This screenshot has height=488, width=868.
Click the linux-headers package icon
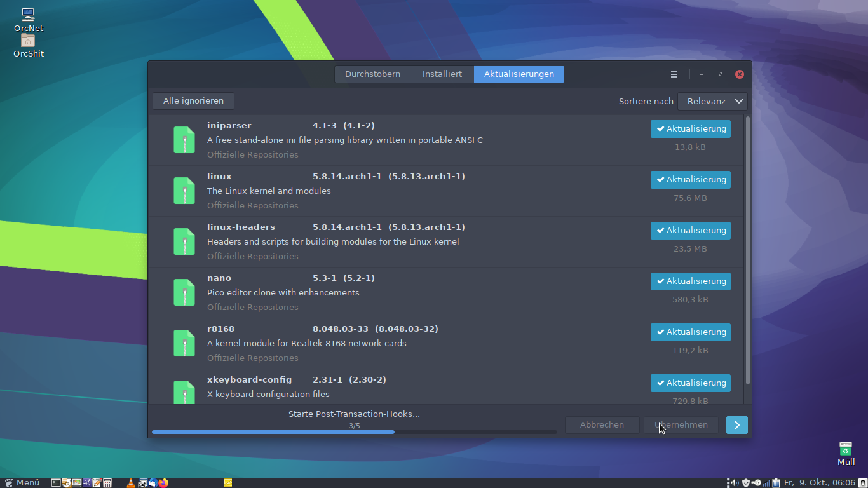(184, 241)
